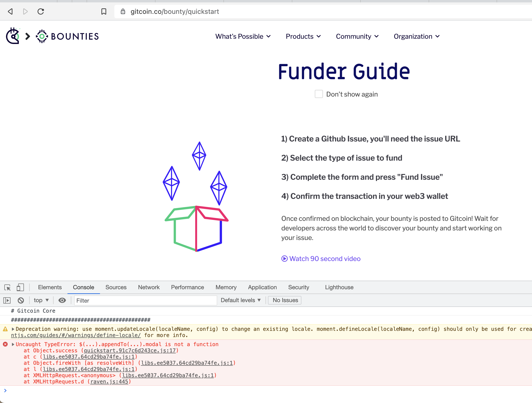
Task: Open the Products dropdown
Action: pyautogui.click(x=303, y=36)
